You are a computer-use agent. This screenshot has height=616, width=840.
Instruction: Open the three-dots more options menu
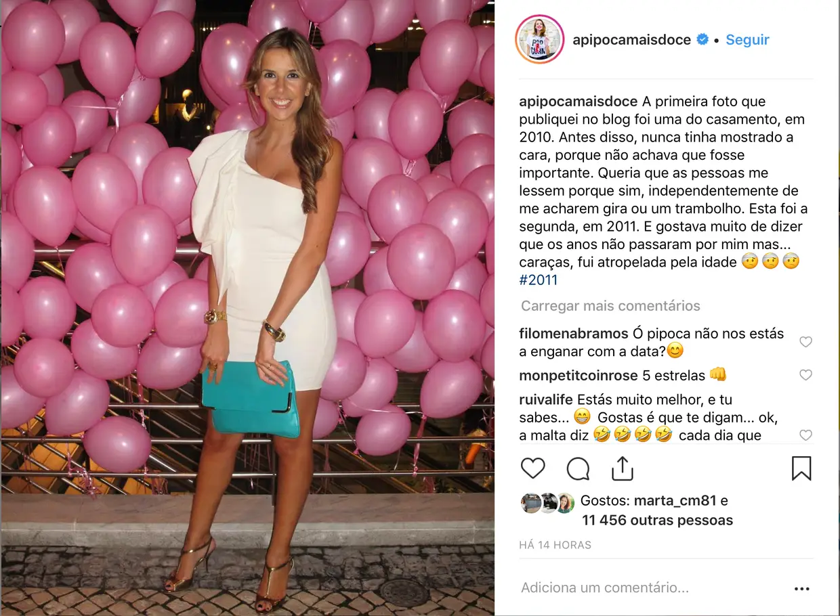click(802, 589)
